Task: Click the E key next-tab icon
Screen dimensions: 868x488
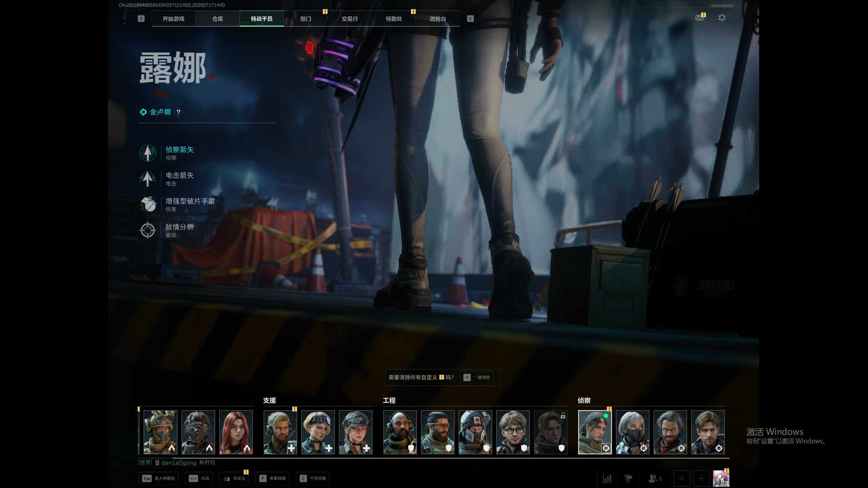Action: click(470, 19)
